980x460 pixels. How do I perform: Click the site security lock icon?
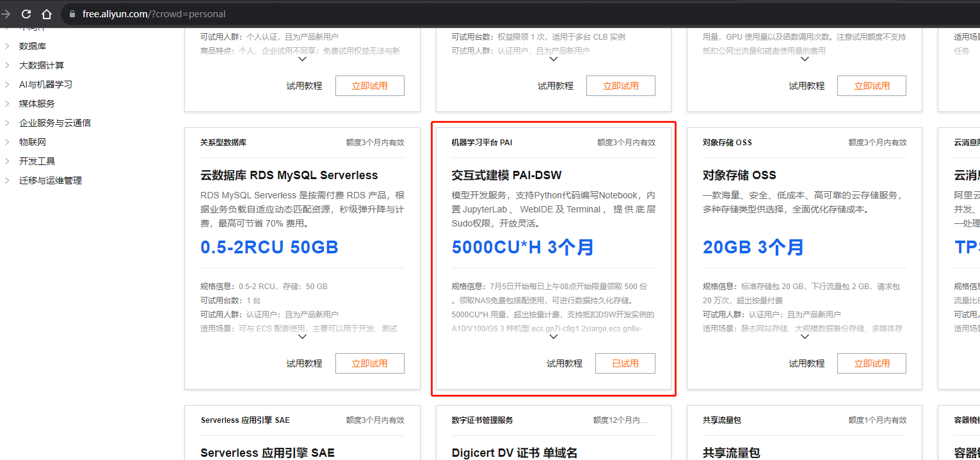(x=72, y=14)
